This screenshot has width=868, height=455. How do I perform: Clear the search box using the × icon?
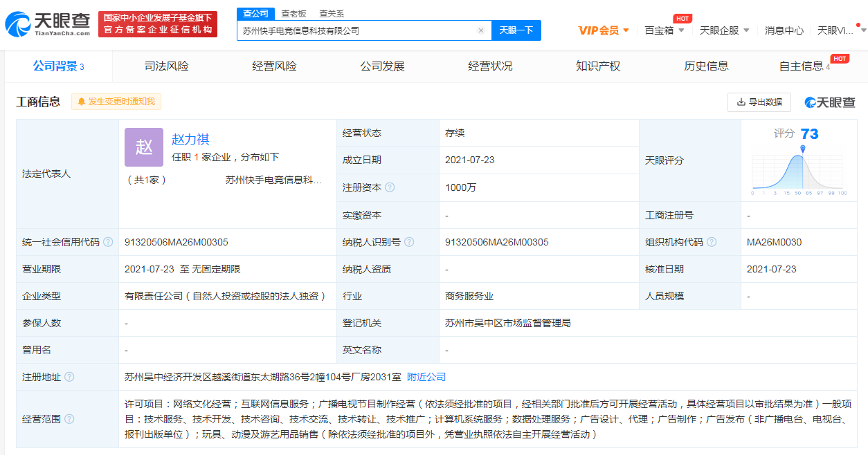(x=480, y=30)
